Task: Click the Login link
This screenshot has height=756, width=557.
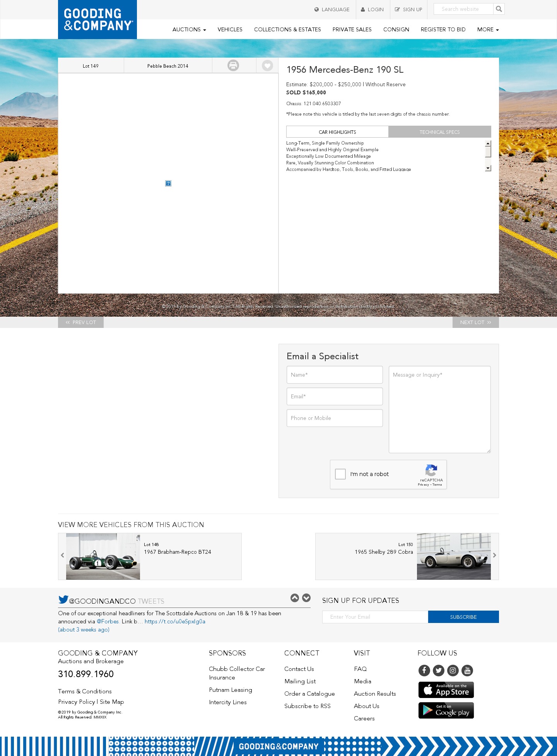Action: (372, 9)
